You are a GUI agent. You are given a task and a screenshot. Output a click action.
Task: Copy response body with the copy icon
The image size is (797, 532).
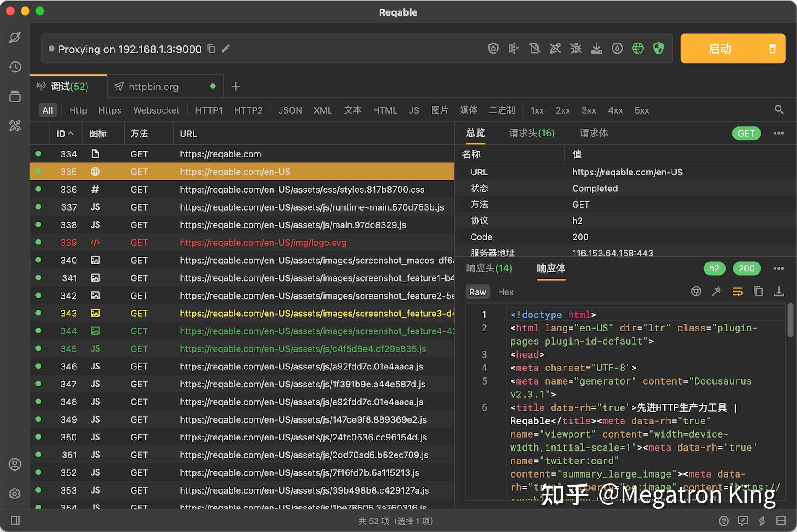pos(758,292)
